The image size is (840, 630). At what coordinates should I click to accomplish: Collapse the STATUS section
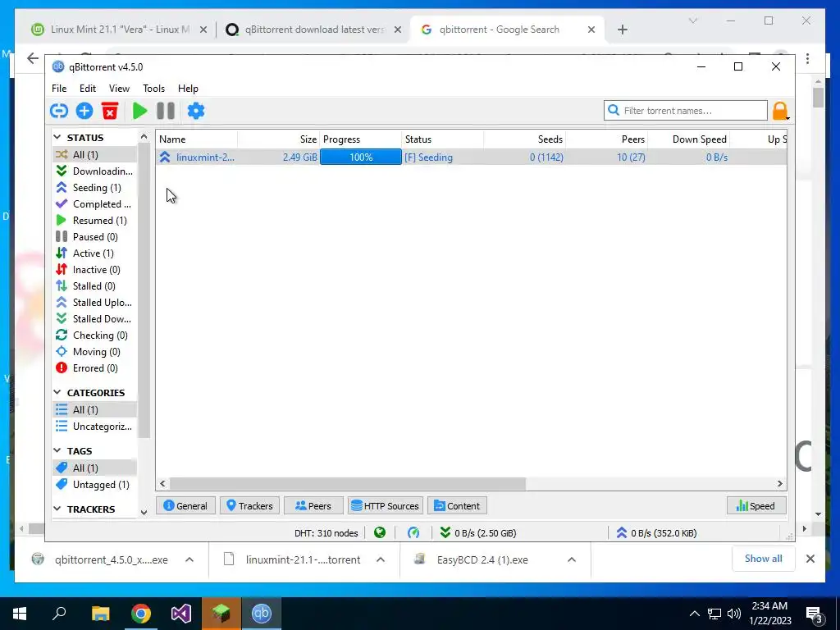[57, 138]
